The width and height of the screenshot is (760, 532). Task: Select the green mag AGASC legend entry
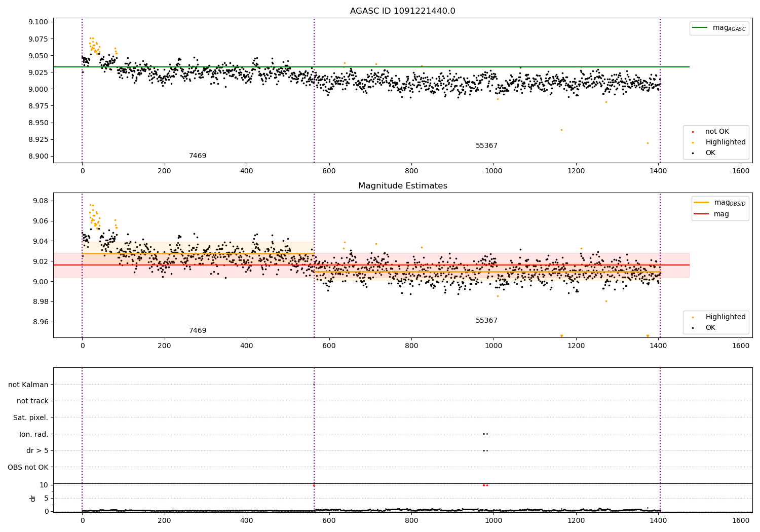(x=719, y=28)
